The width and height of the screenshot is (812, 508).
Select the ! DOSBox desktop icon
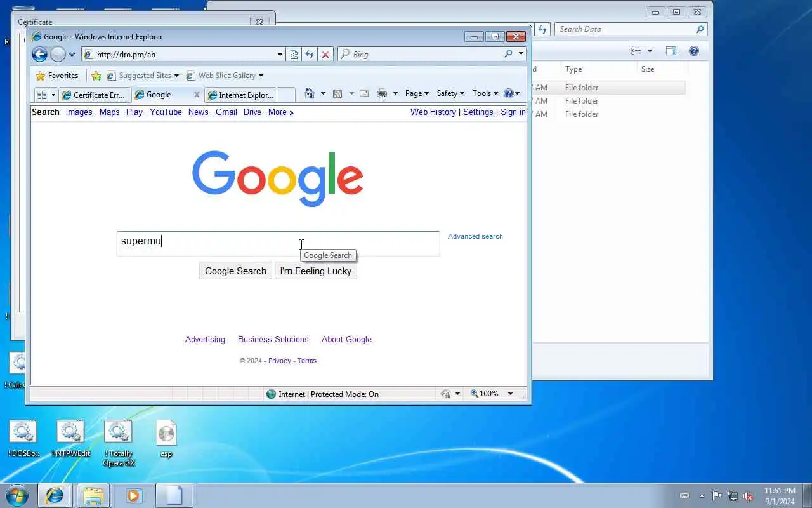coord(23,439)
